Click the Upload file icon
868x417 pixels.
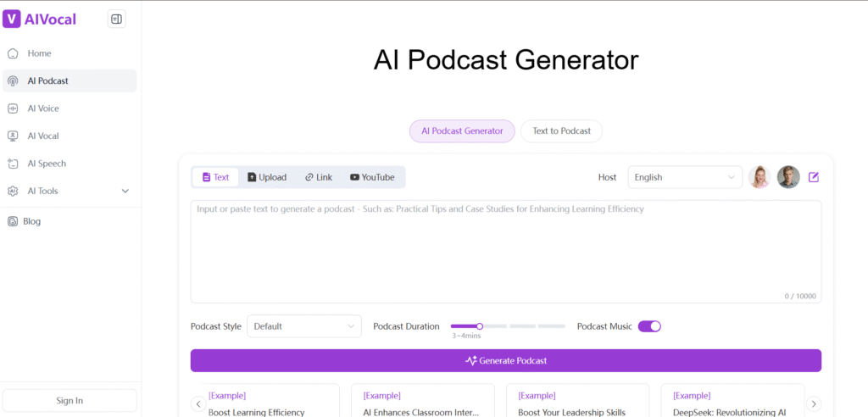point(252,177)
